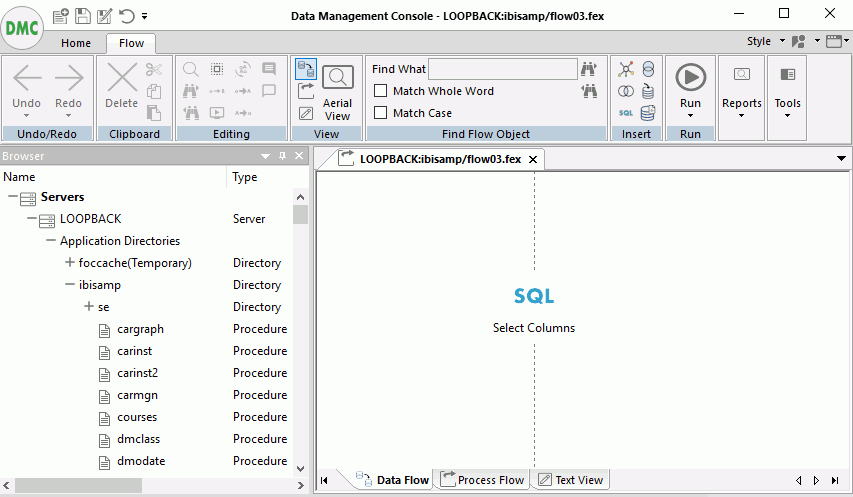This screenshot has width=853, height=497.
Task: Switch to Data Flow view via View group icon
Action: click(x=306, y=69)
